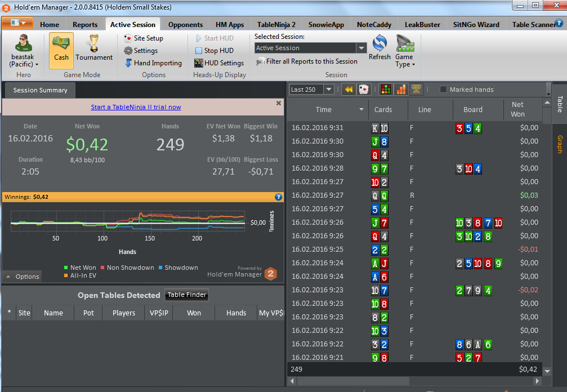
Task: Select the hand at 16.02.2016 9:31
Action: 415,128
